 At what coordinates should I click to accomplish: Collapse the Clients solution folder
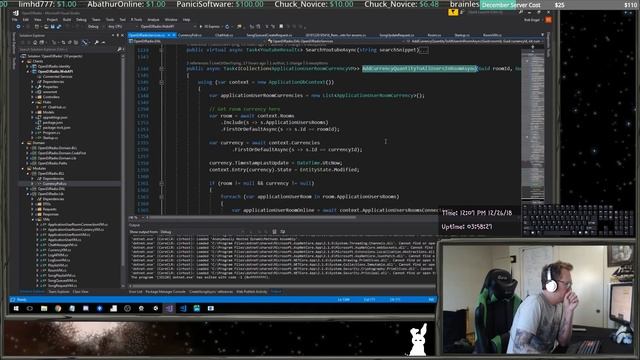23,61
